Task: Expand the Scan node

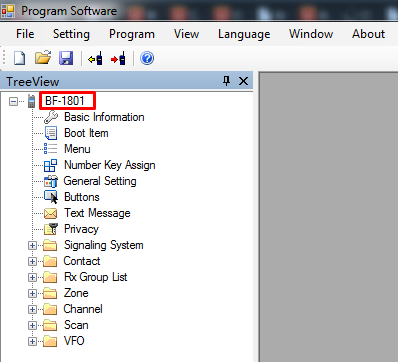Action: [x=32, y=326]
